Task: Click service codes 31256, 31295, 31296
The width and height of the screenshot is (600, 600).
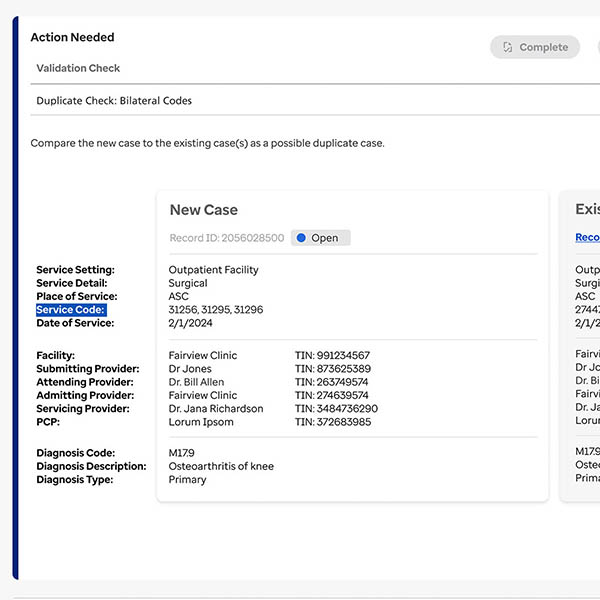Action: pos(216,310)
